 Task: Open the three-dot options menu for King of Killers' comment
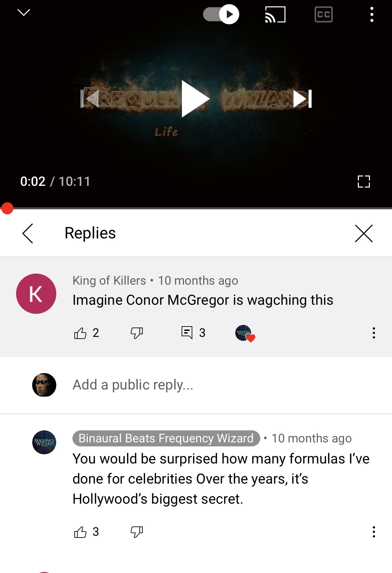[x=374, y=333]
